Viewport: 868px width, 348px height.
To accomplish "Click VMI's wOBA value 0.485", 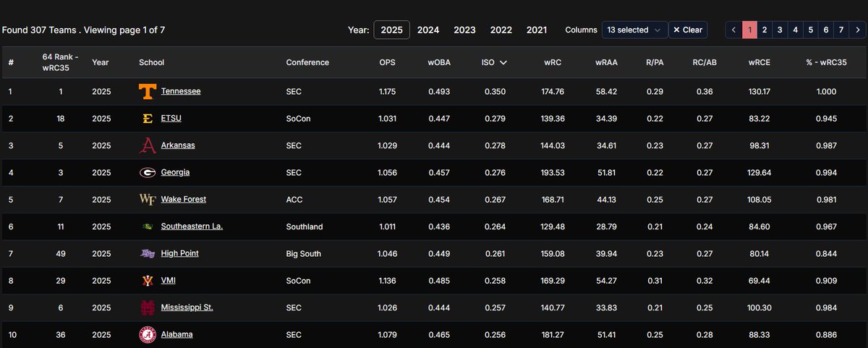I will [439, 281].
